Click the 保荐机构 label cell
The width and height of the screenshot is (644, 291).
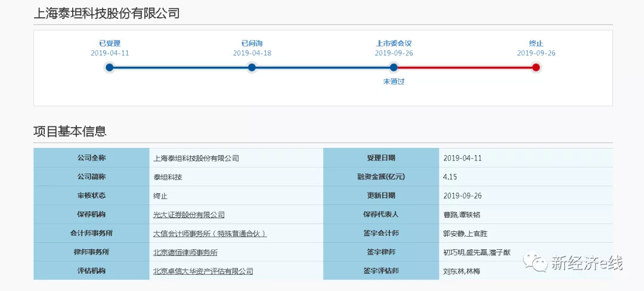pos(91,215)
